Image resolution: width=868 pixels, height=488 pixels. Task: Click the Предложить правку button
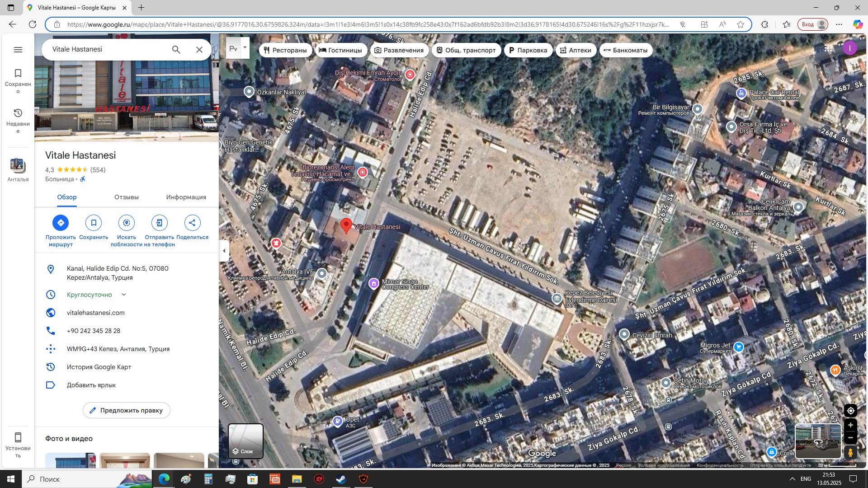pos(127,410)
